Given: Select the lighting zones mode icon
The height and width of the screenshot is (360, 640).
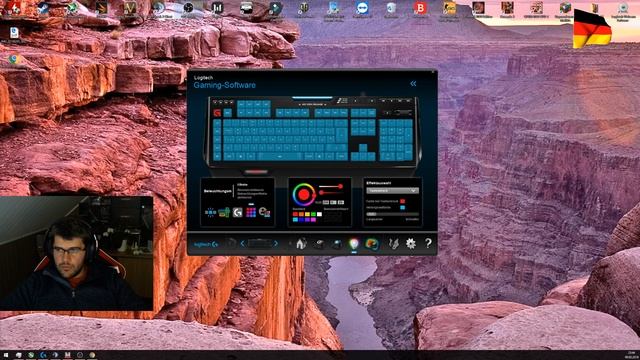Looking at the screenshot, I should (x=224, y=212).
